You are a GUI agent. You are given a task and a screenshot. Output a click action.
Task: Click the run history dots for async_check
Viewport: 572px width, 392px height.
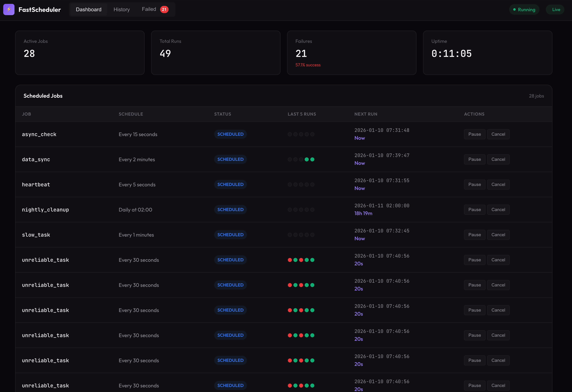[301, 134]
